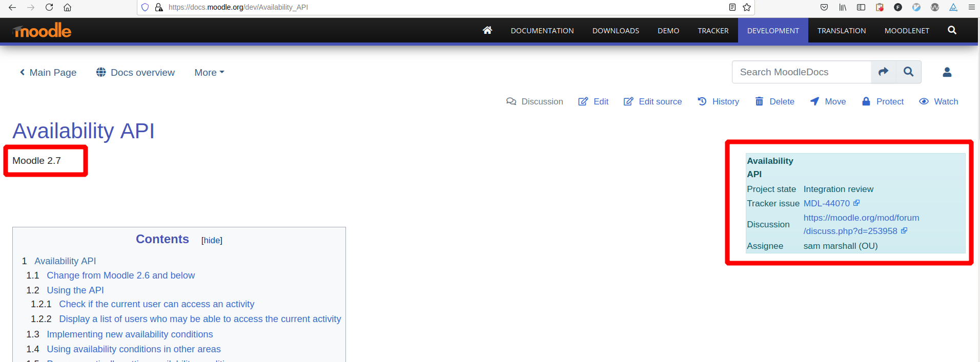Select the DEVELOPMENT tab
This screenshot has height=362, width=980.
tap(773, 31)
